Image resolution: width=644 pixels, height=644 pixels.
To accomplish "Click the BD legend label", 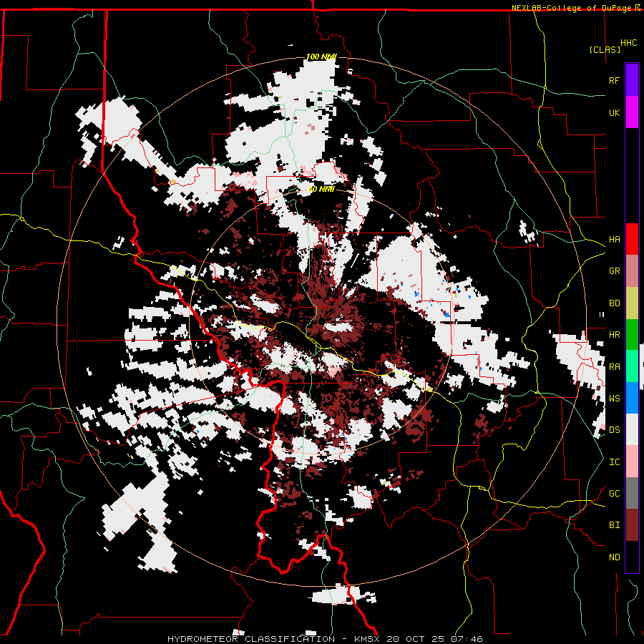I will pyautogui.click(x=615, y=303).
